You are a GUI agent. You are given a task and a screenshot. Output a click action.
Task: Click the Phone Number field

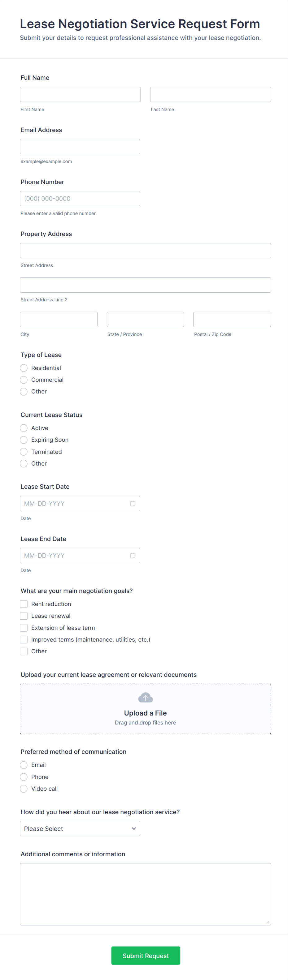[x=80, y=199]
